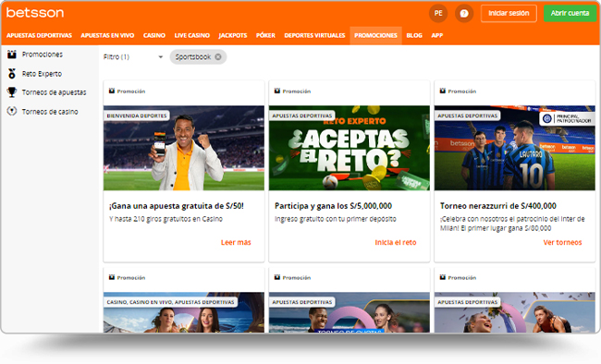Open Deportes Virtuales menu item

click(x=314, y=35)
